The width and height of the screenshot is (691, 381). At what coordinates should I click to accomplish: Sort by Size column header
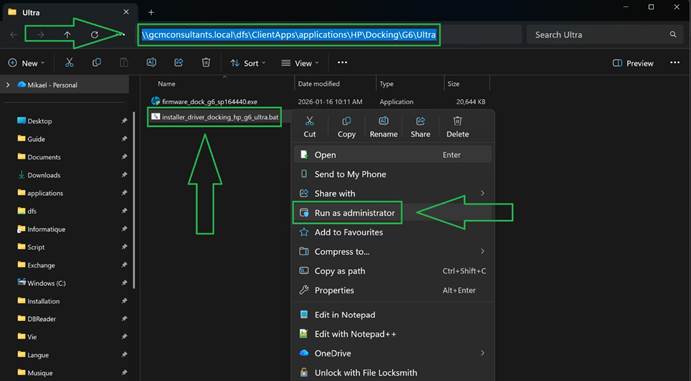(x=453, y=84)
